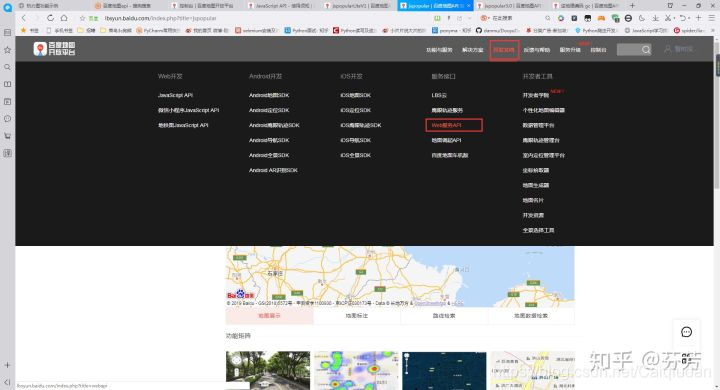Switch to 地图数据检索 demo tab
The image size is (720, 390).
pyautogui.click(x=531, y=316)
